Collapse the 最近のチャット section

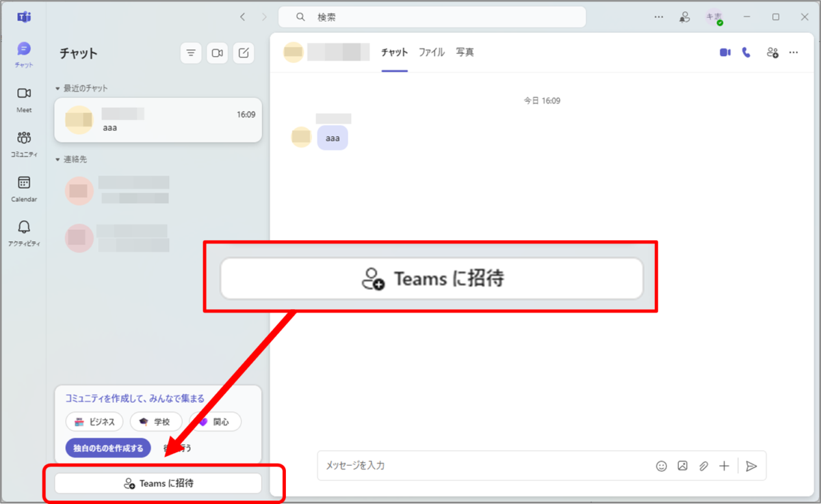pyautogui.click(x=81, y=88)
